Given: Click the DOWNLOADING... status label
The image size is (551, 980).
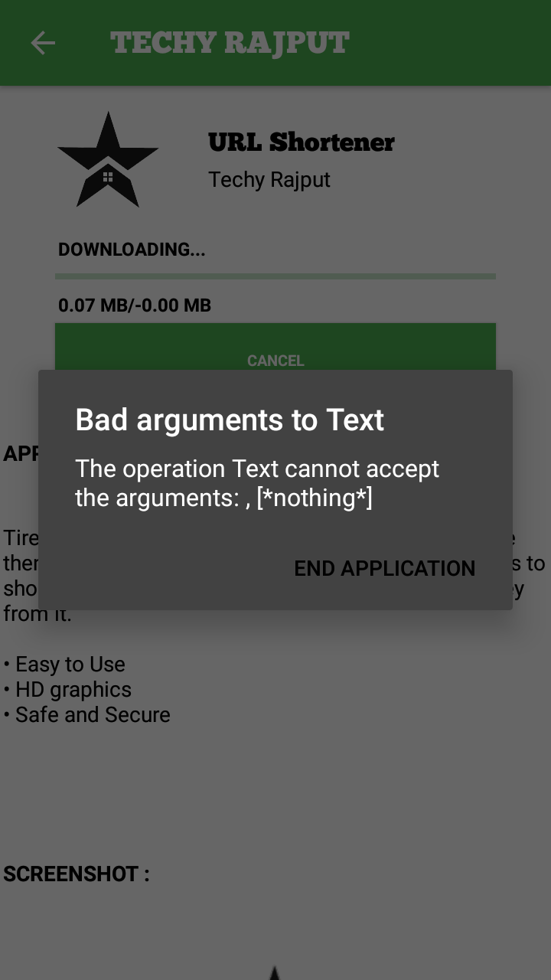Looking at the screenshot, I should click(x=132, y=250).
